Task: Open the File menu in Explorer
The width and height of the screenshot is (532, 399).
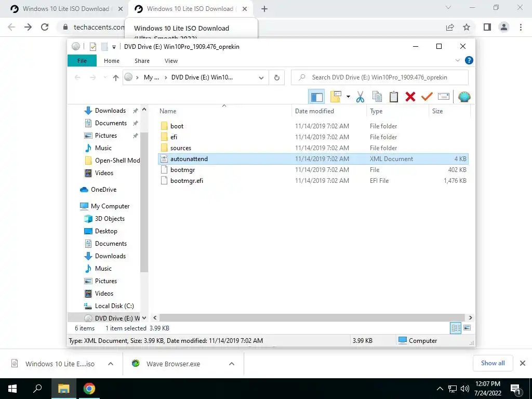Action: (82, 61)
